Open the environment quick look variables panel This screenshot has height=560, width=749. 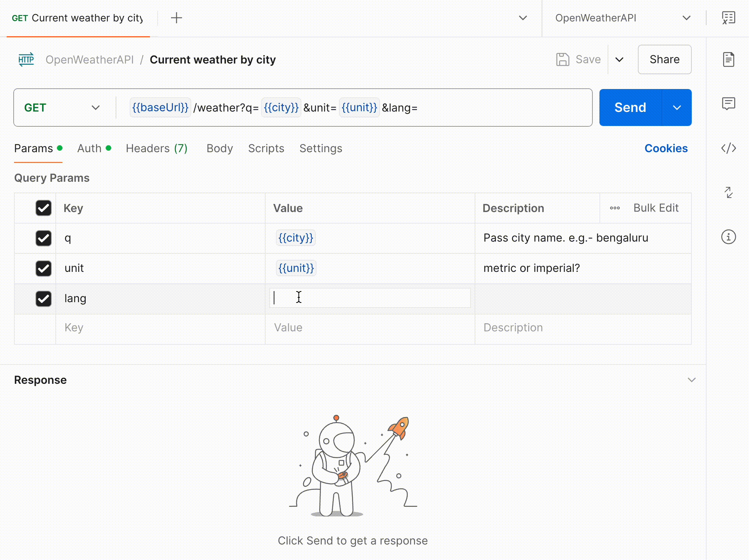[x=728, y=17]
